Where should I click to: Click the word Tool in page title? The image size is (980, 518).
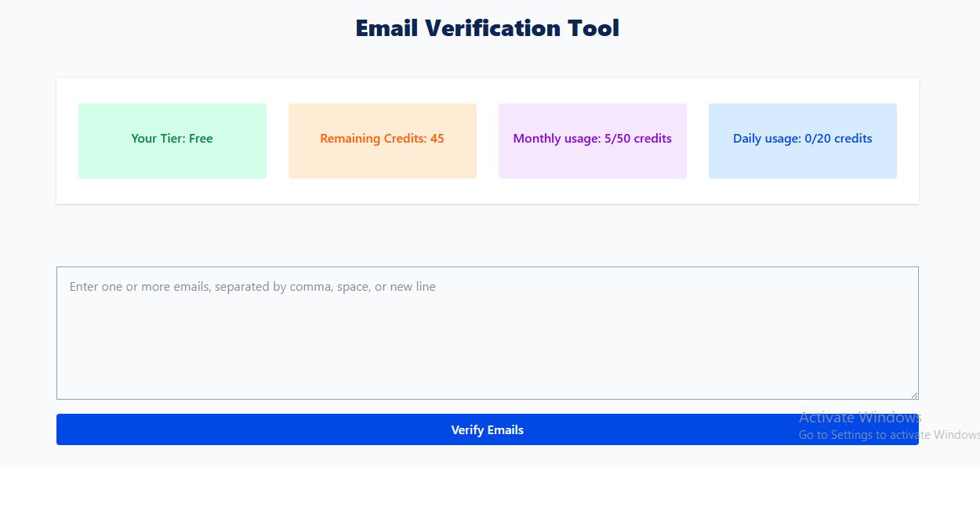[593, 28]
